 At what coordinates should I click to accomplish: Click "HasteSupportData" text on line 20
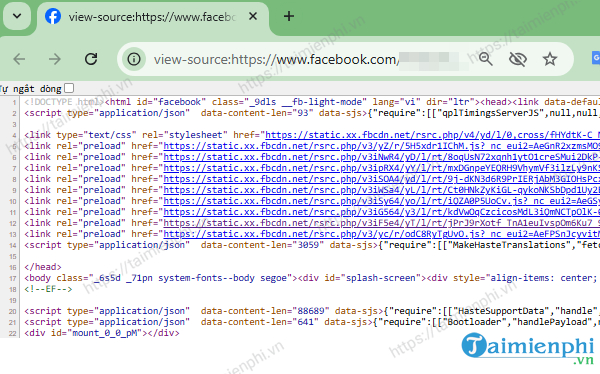click(501, 311)
